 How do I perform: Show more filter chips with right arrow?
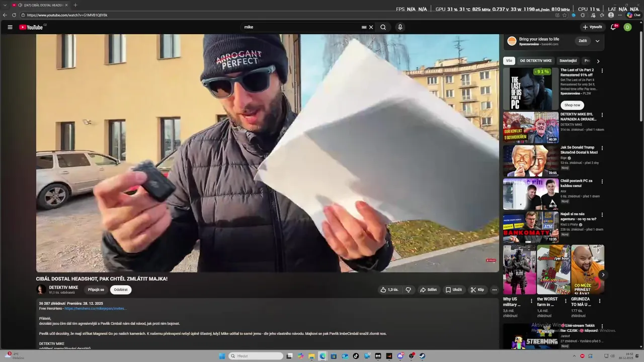tap(598, 61)
